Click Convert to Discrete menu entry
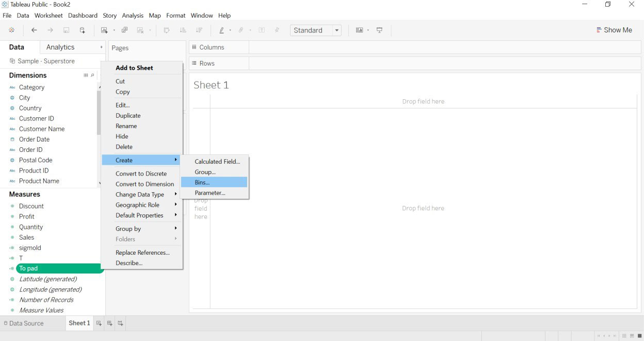Screen dimensions: 644x341 click(142, 174)
